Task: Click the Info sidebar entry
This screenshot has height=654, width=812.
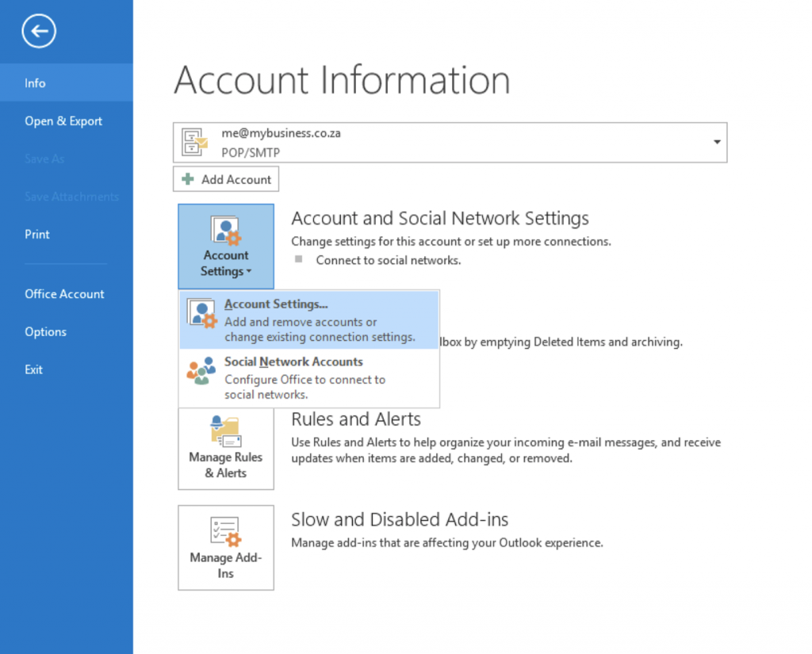Action: (x=35, y=82)
